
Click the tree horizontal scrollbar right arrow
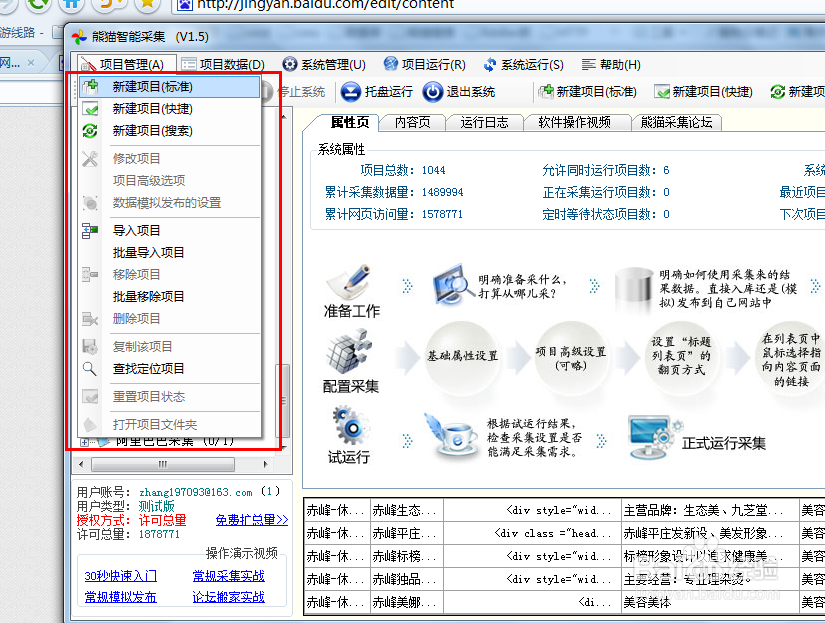266,464
